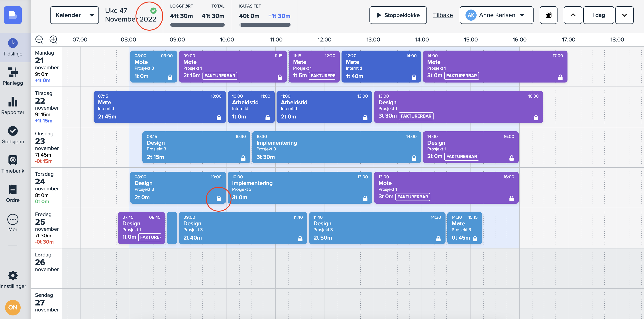Expand the Kalender view dropdown
The image size is (644, 319).
pos(75,15)
